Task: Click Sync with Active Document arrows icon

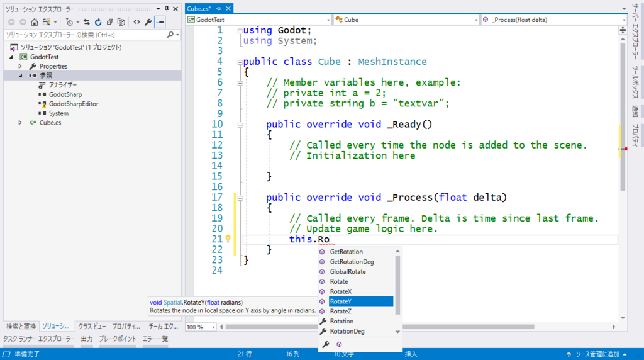Action: click(86, 22)
